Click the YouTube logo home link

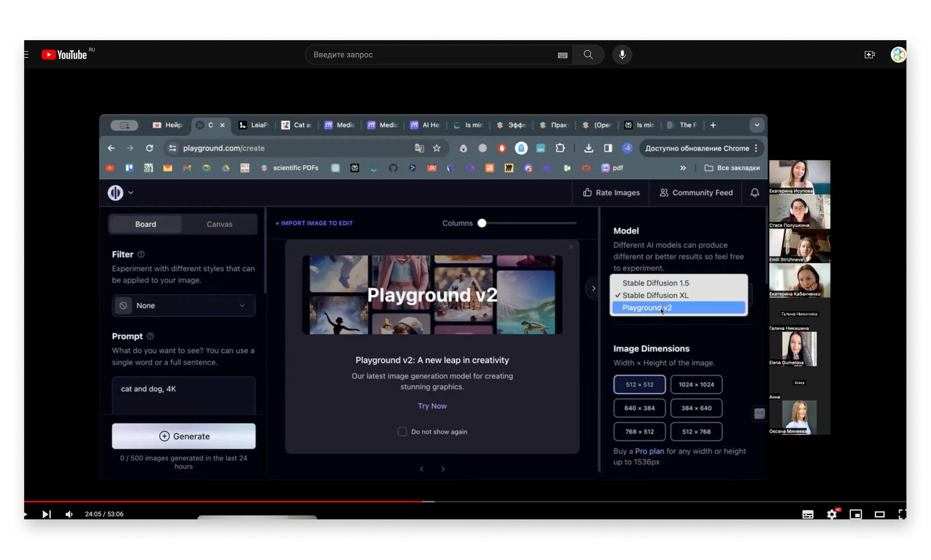tap(64, 55)
